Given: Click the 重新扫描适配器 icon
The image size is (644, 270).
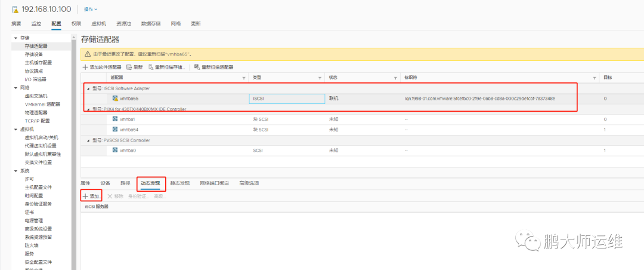Looking at the screenshot, I should [197, 67].
